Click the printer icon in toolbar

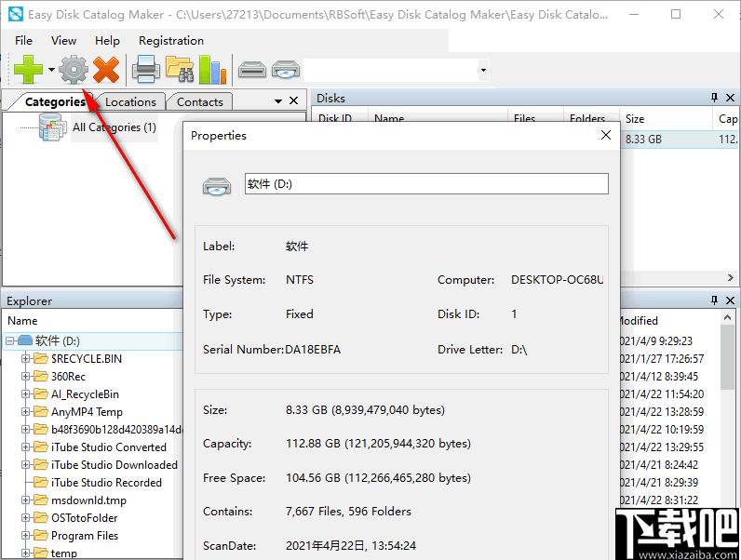tap(145, 70)
